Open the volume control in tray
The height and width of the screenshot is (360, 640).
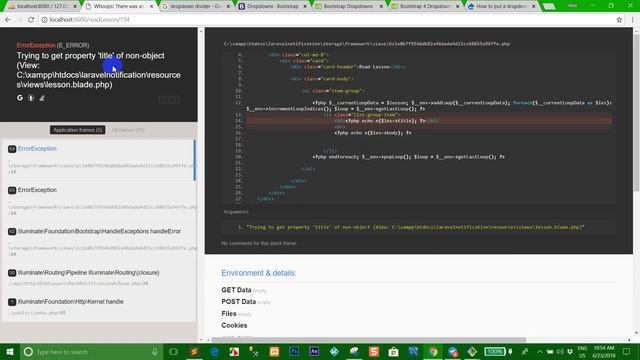(560, 351)
